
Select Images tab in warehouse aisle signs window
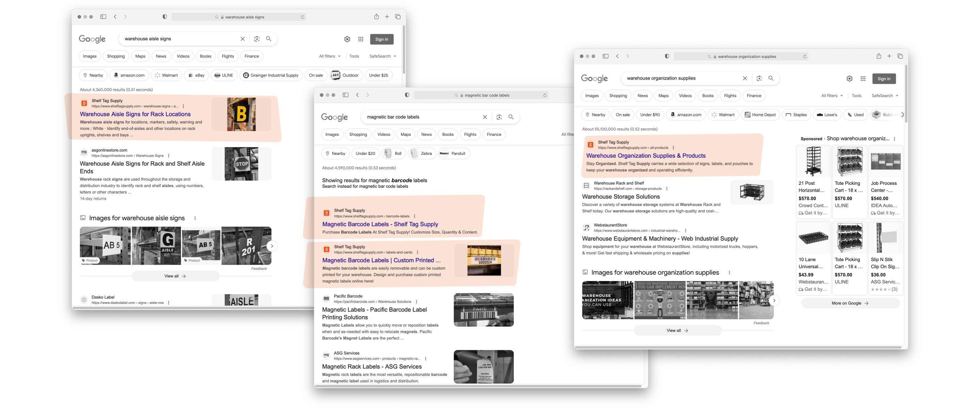(90, 56)
